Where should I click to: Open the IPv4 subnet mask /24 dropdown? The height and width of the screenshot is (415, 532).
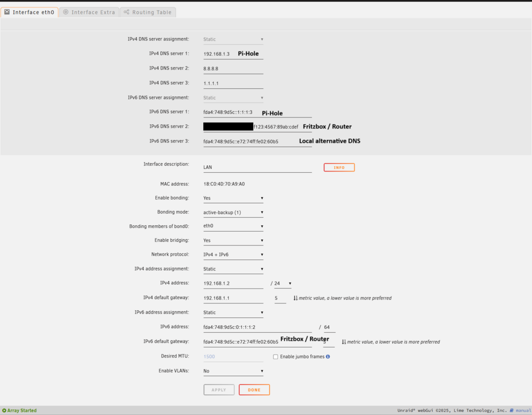click(282, 284)
